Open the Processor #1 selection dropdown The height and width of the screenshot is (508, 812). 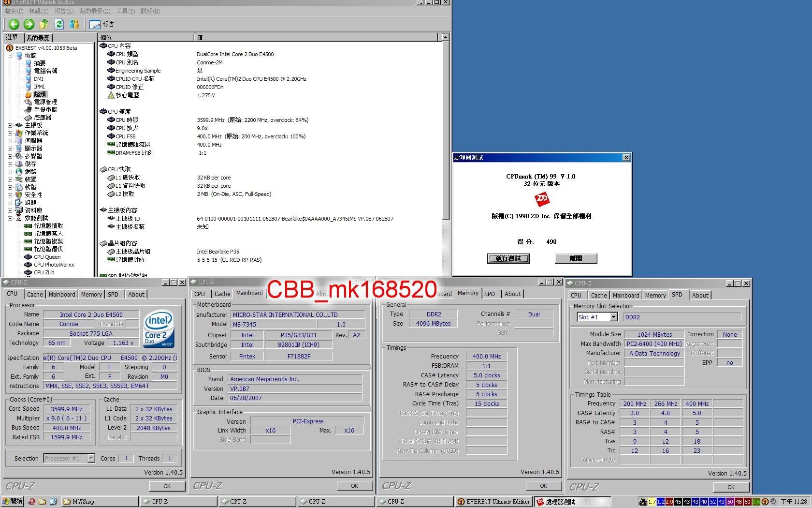coord(91,458)
